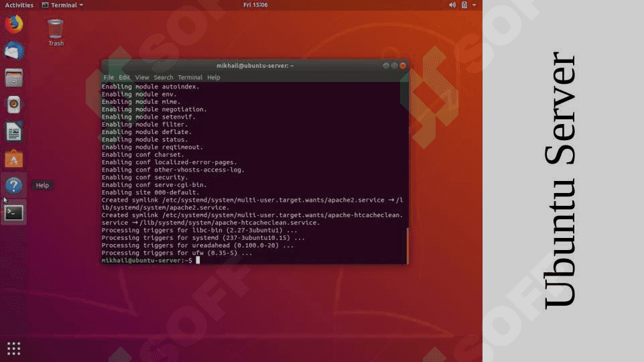
Task: Open Activities overview
Action: pyautogui.click(x=19, y=5)
